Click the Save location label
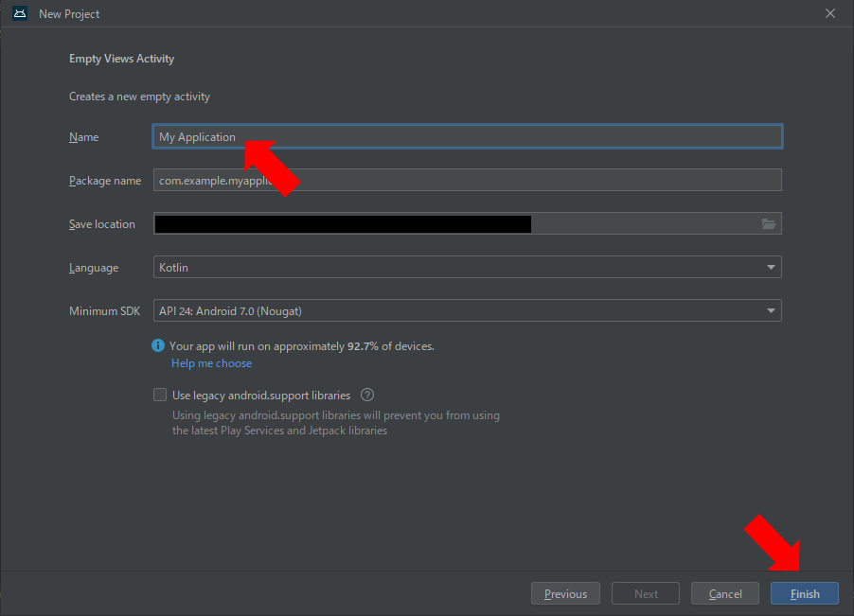Image resolution: width=854 pixels, height=616 pixels. pyautogui.click(x=102, y=224)
